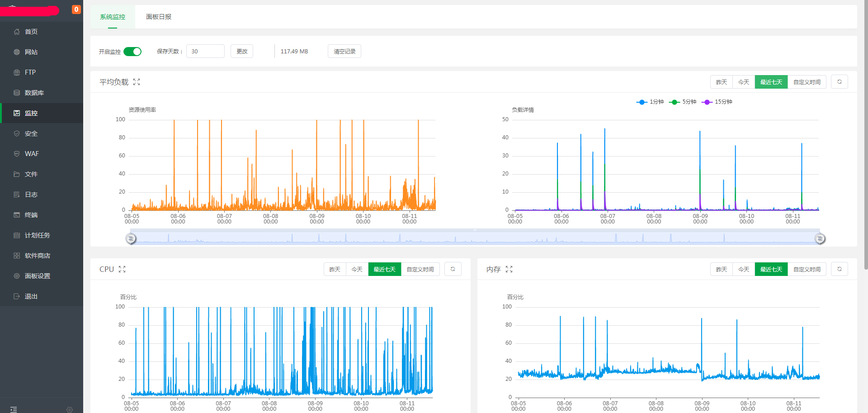
Task: Toggle the 15分钟 legend series
Action: click(x=717, y=102)
